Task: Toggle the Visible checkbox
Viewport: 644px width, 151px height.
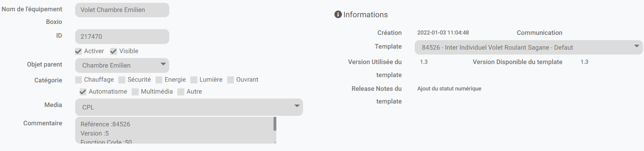Action: [113, 51]
